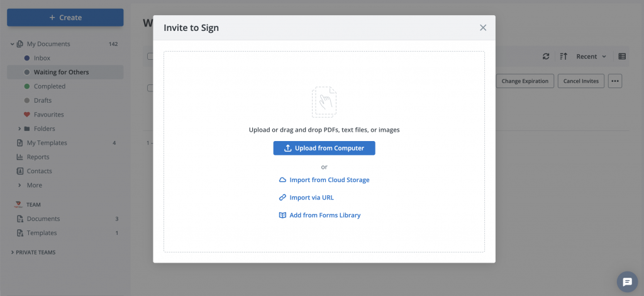Click the refresh icon in toolbar
The width and height of the screenshot is (644, 296).
click(546, 56)
